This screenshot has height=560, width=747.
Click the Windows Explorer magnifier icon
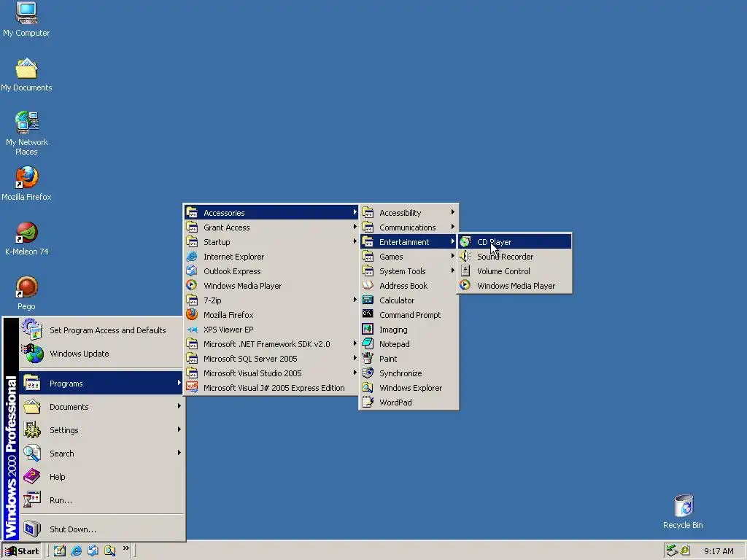click(x=368, y=388)
